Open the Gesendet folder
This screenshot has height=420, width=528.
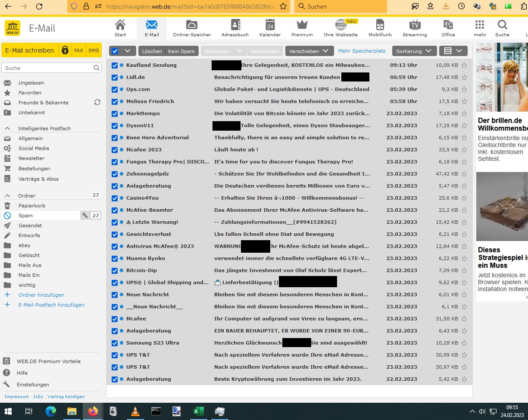(30, 226)
